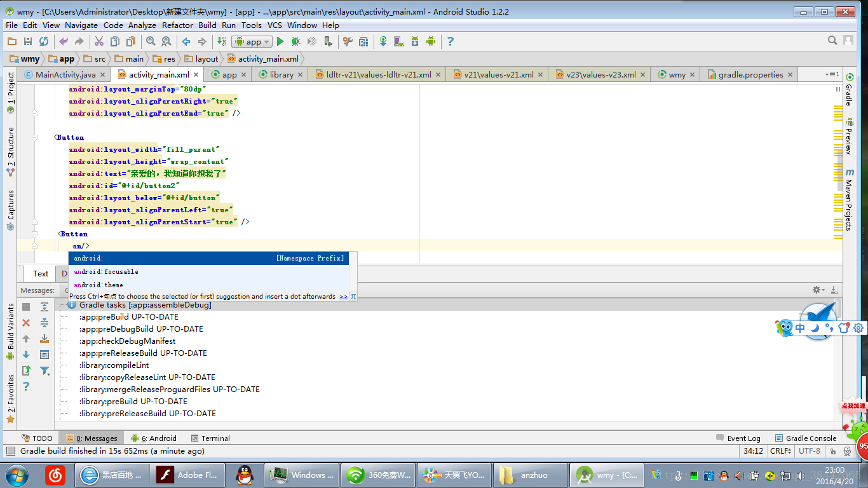Screen dimensions: 868x488
Task: Click the 'res' breadcrumb in navigation bar
Action: coord(164,59)
